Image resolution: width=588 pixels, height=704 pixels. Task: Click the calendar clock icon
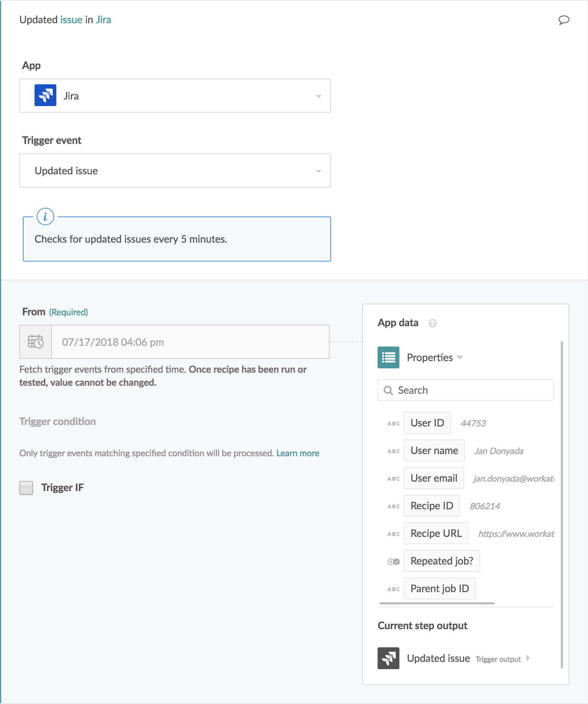(x=36, y=342)
